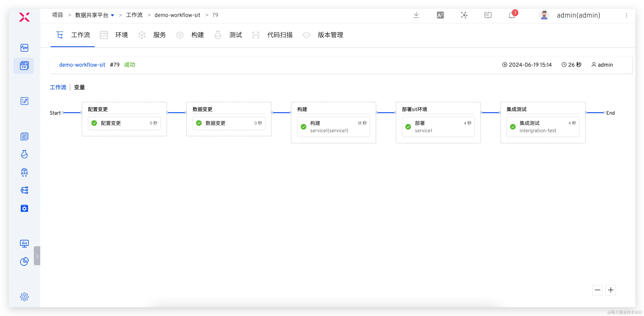Open the test flask sidebar icon
Screen dimensions: 644x316
(24, 154)
